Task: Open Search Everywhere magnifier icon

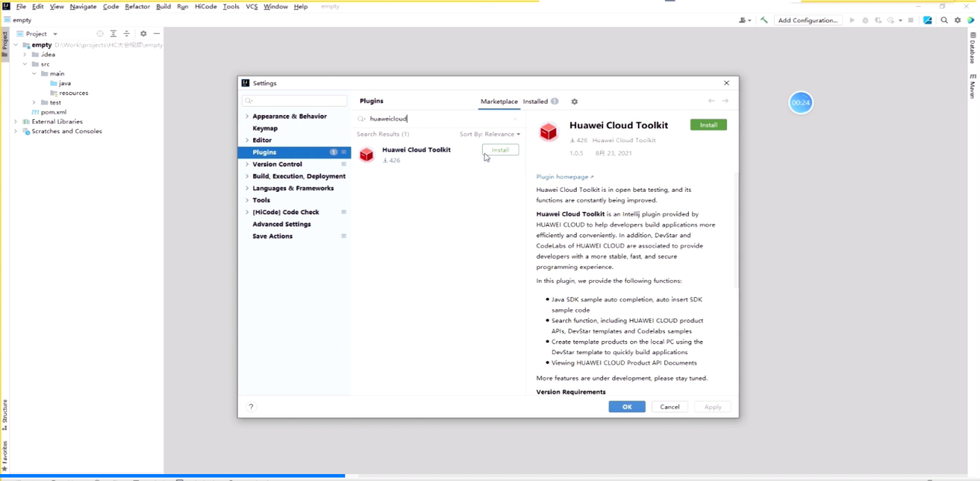Action: 944,20
